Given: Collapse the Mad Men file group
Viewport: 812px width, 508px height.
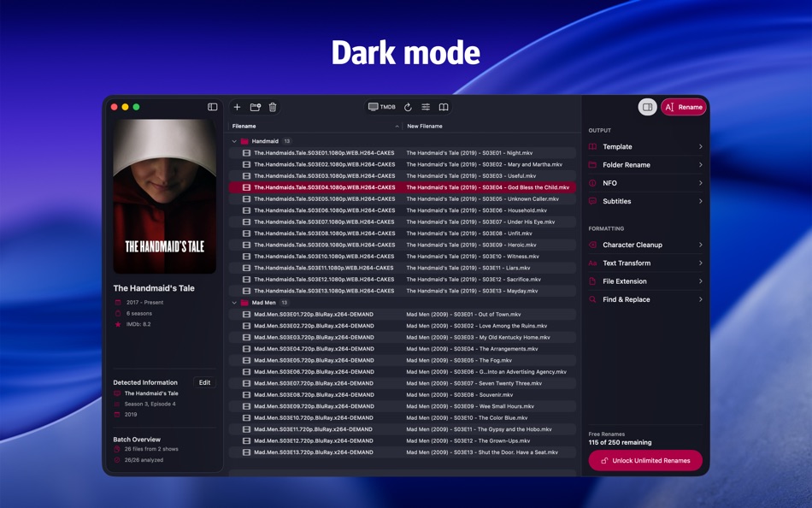Looking at the screenshot, I should click(x=236, y=302).
